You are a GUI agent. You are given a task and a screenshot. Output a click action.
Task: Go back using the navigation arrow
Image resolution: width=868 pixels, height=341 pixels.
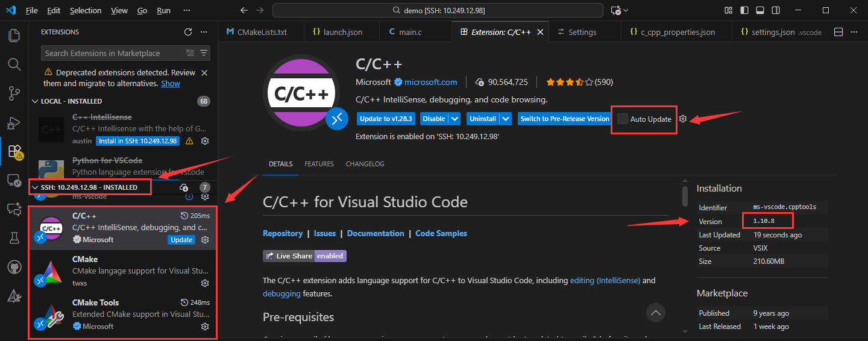[244, 10]
